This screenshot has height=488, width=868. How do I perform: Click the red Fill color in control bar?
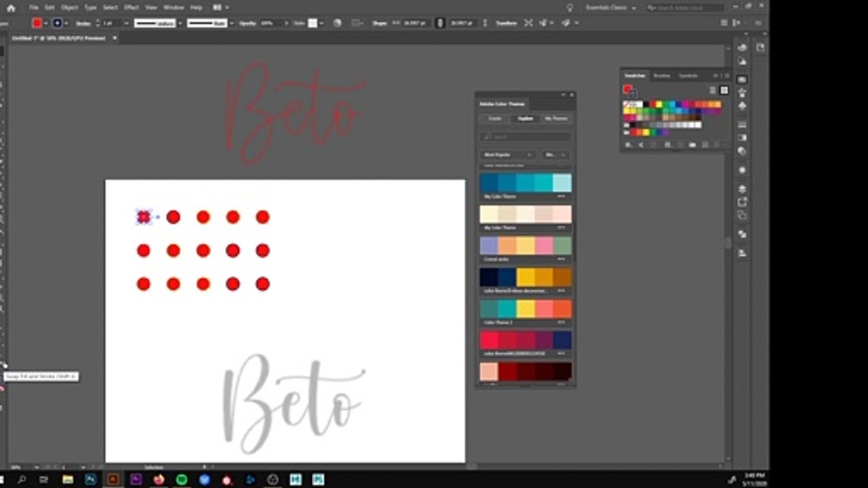pos(37,22)
